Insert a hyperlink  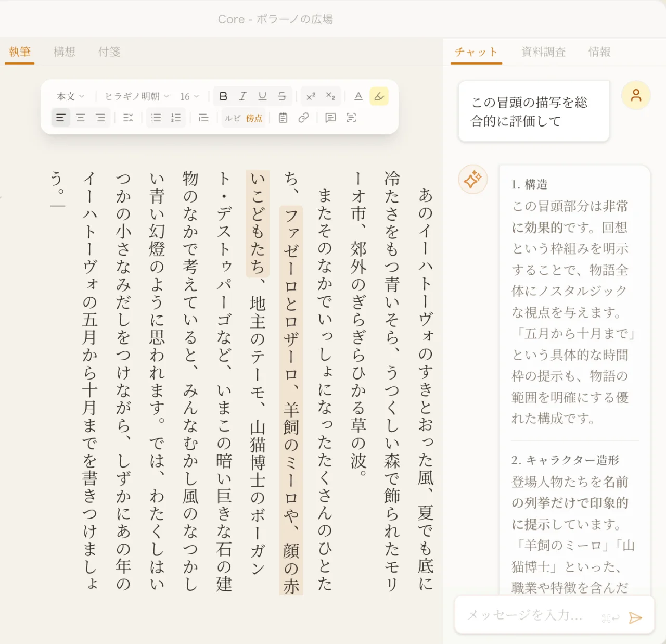pos(303,118)
